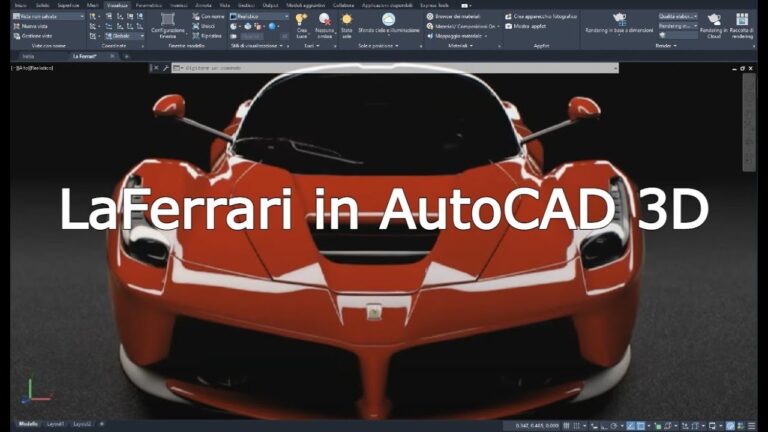This screenshot has height=432, width=768.
Task: Click the Sfondo cielo e illuminazione icon
Action: 388,20
